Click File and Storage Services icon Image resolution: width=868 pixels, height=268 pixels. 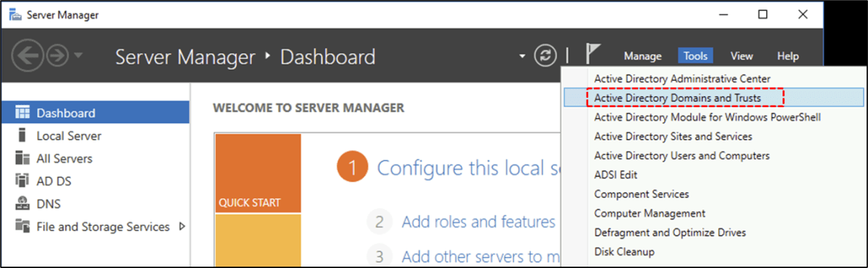click(x=22, y=227)
